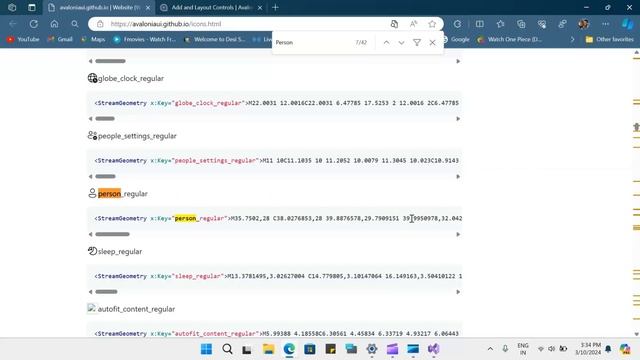Open the Gmail bookmark
Viewport: 640px width, 360px height.
(x=60, y=39)
